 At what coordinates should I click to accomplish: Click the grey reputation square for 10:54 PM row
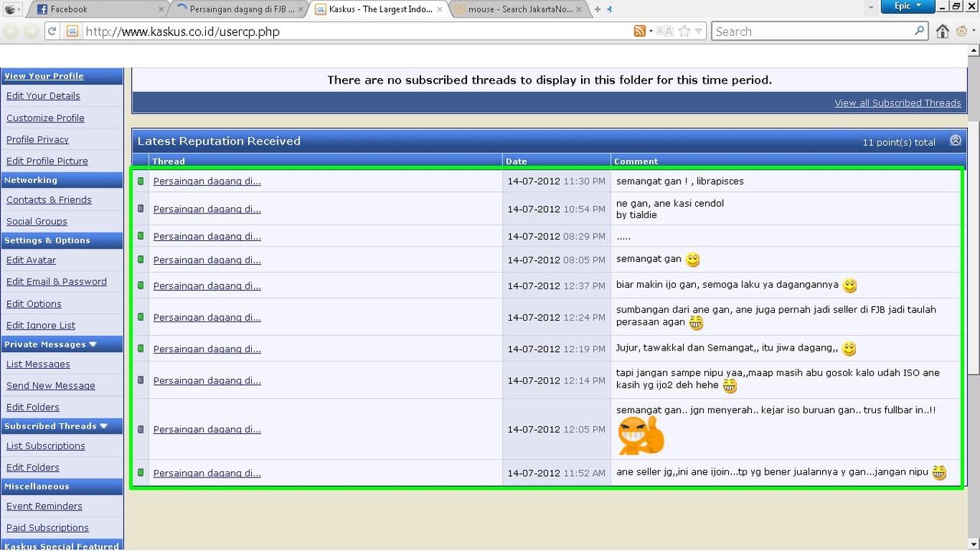141,209
